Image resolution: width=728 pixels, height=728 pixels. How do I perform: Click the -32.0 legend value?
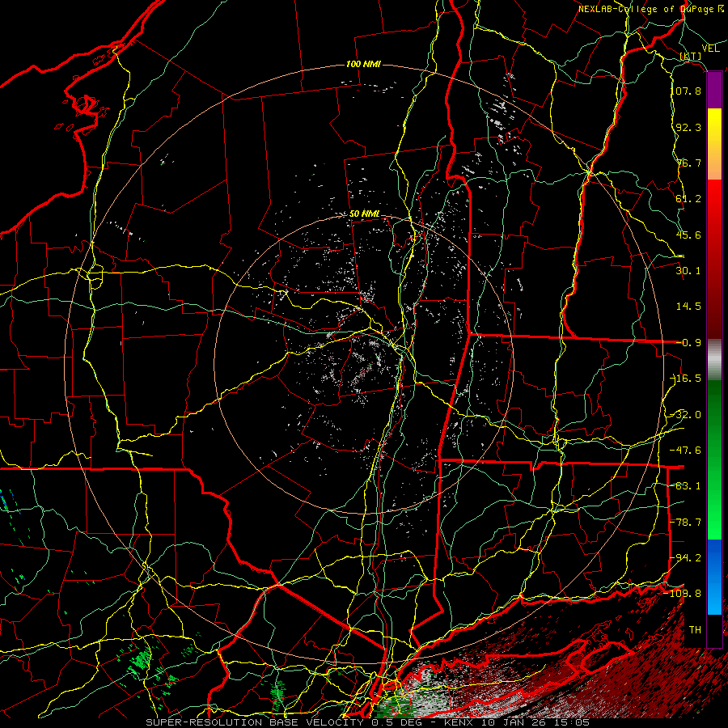[686, 415]
